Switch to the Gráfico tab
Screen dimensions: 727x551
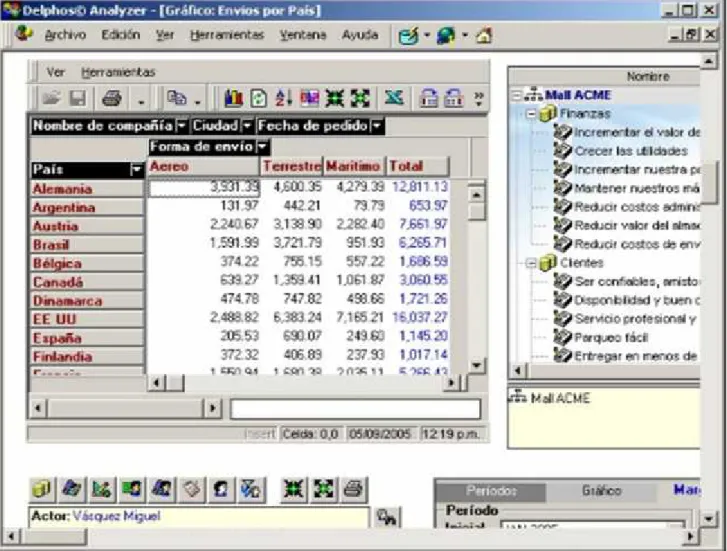point(601,491)
